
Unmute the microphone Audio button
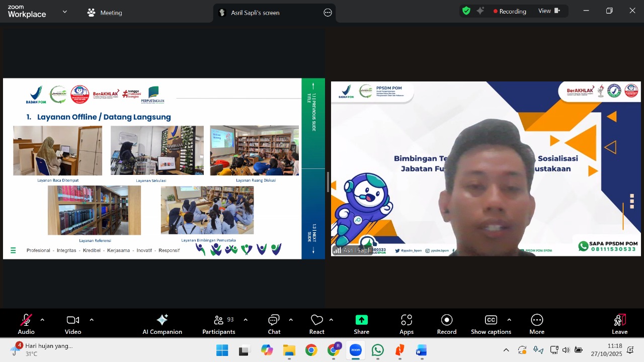pos(26,324)
